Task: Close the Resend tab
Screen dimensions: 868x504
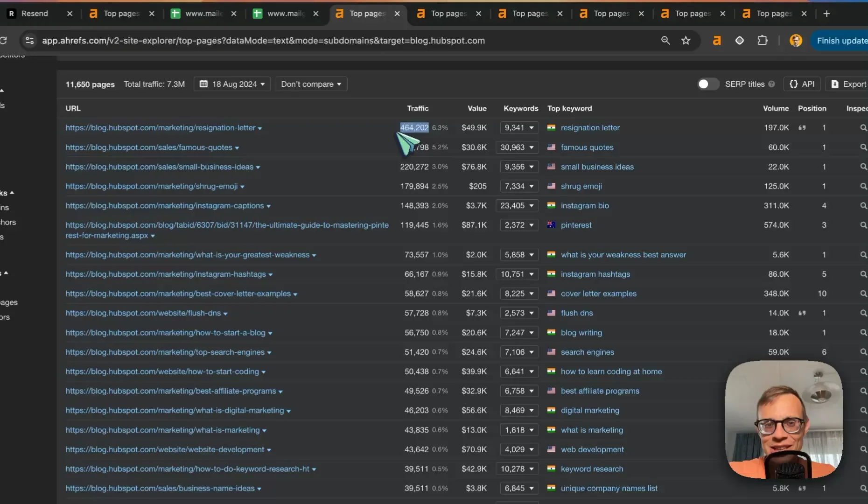Action: coord(70,14)
